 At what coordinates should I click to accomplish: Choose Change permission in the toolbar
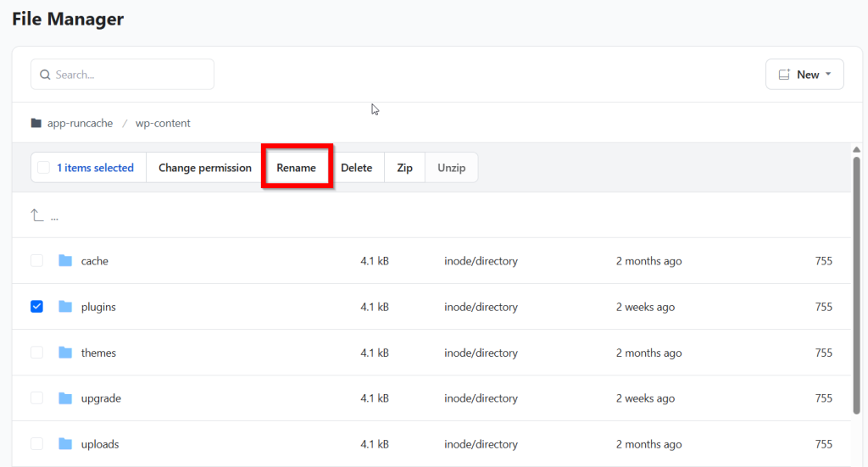click(x=204, y=168)
